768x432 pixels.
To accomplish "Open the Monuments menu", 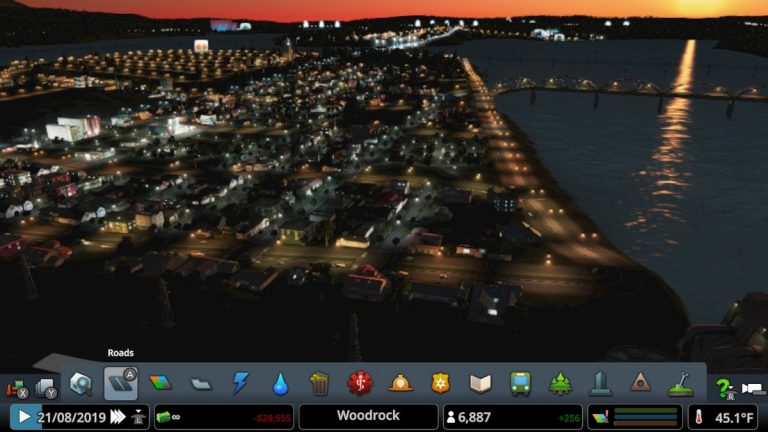I will 640,382.
